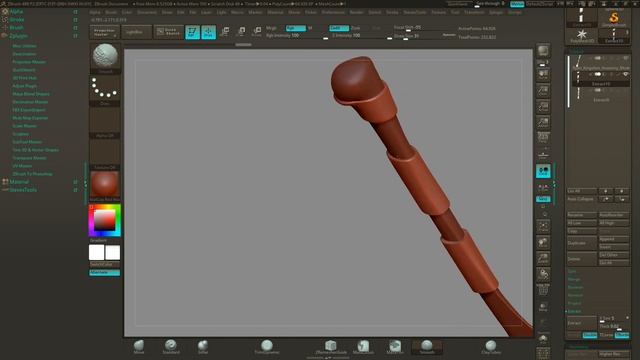Toggle Local transformations button
Image resolution: width=640 pixels, height=360 pixels.
click(x=543, y=171)
